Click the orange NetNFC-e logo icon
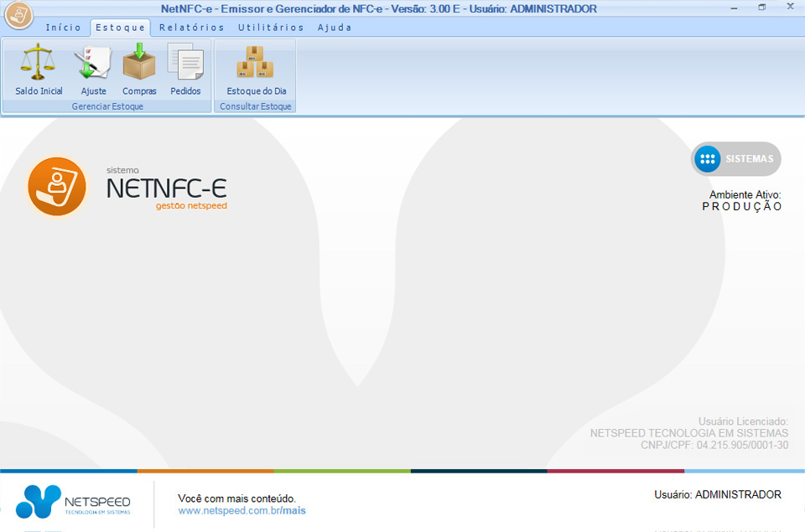 pyautogui.click(x=56, y=187)
